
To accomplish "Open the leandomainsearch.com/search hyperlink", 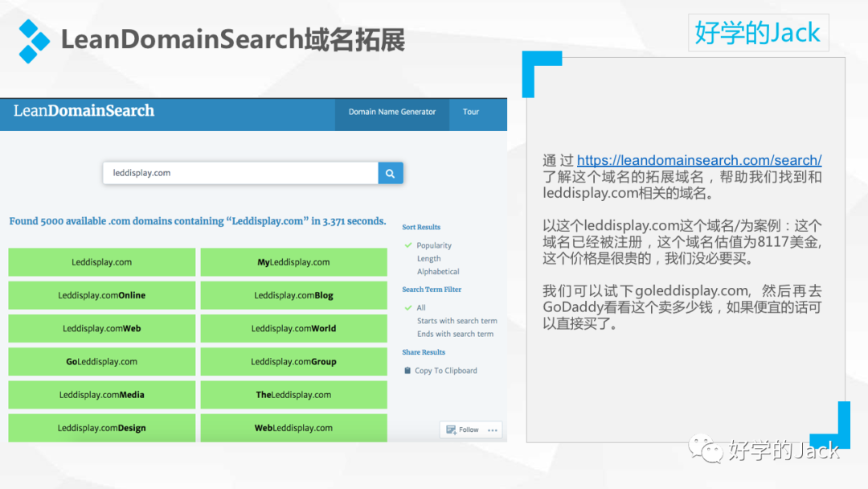I will pos(699,161).
